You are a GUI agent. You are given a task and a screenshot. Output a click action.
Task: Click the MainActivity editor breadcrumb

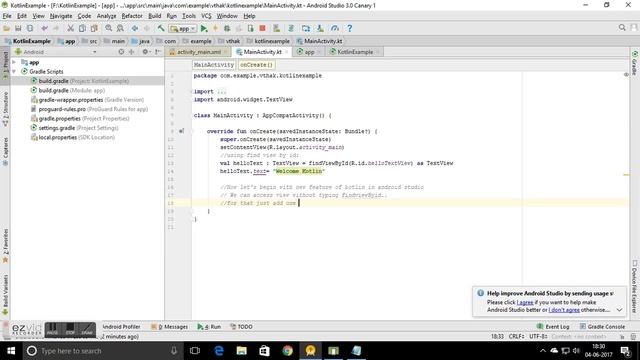click(x=213, y=65)
